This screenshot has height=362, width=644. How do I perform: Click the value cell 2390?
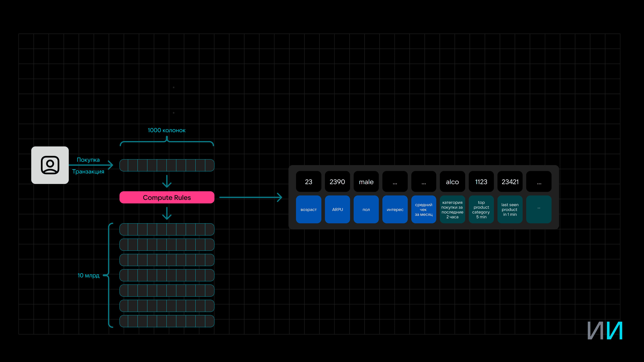click(337, 182)
